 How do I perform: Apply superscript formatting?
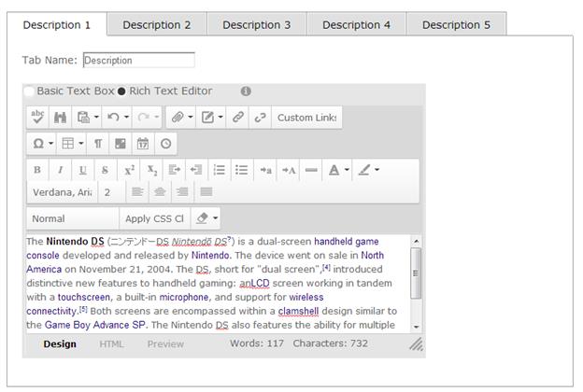(x=129, y=170)
